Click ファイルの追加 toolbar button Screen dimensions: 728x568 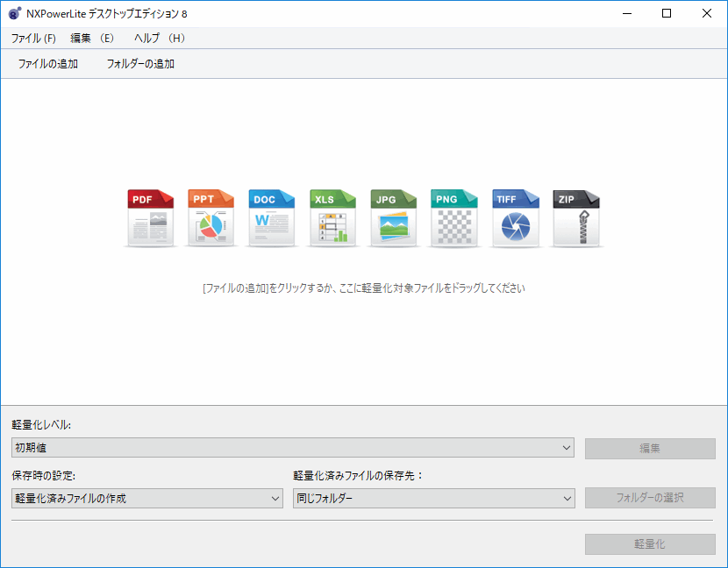[48, 64]
